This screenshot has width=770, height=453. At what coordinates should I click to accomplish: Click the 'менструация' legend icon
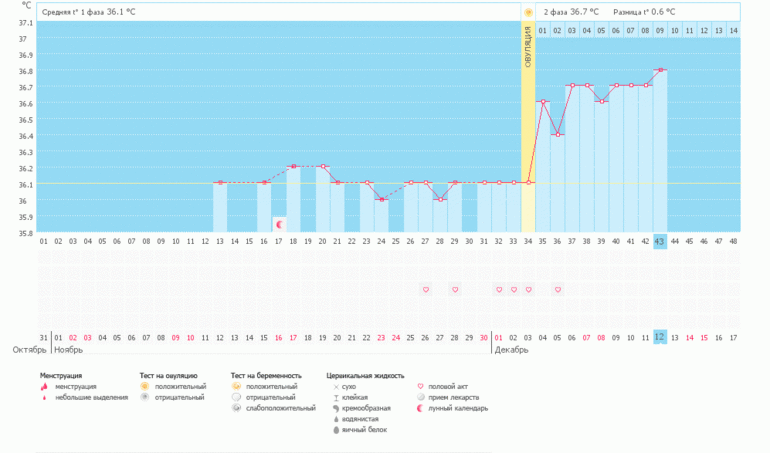pos(44,386)
